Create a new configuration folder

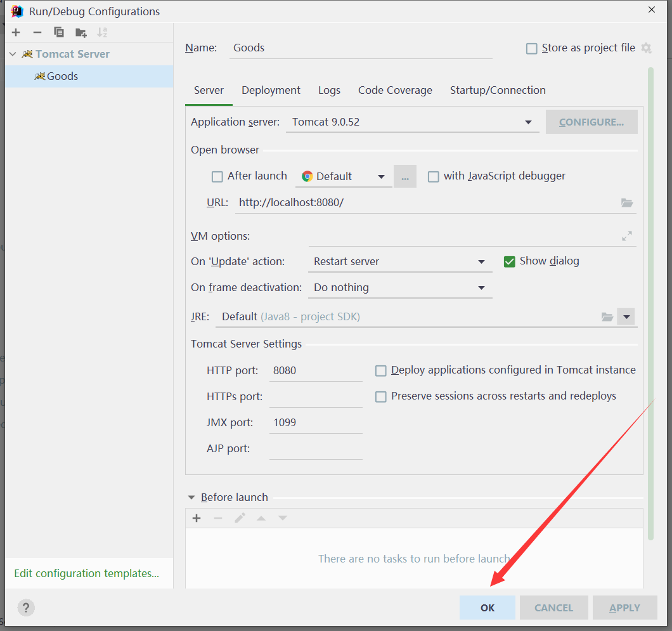pos(81,32)
